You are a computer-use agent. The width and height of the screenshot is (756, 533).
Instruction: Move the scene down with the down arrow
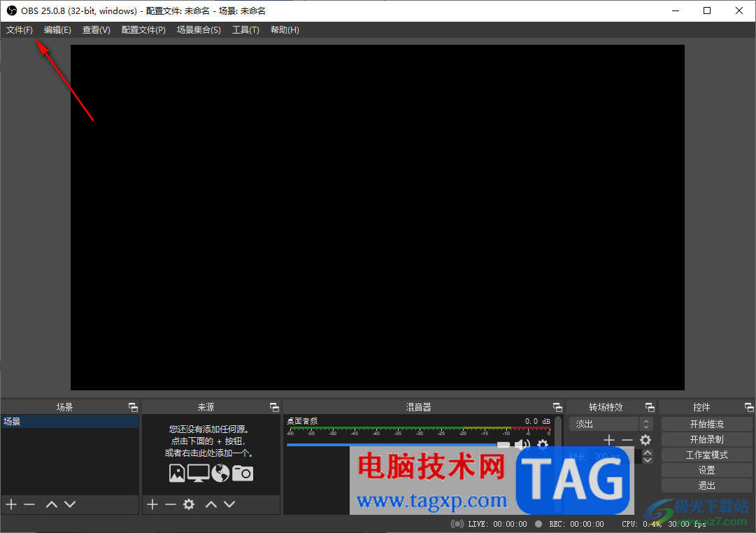coord(70,504)
